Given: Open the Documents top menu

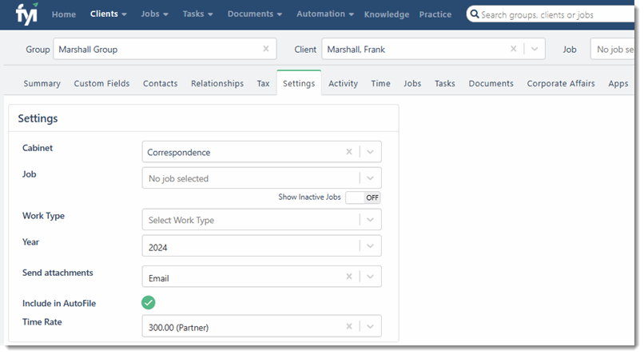Looking at the screenshot, I should coord(255,14).
